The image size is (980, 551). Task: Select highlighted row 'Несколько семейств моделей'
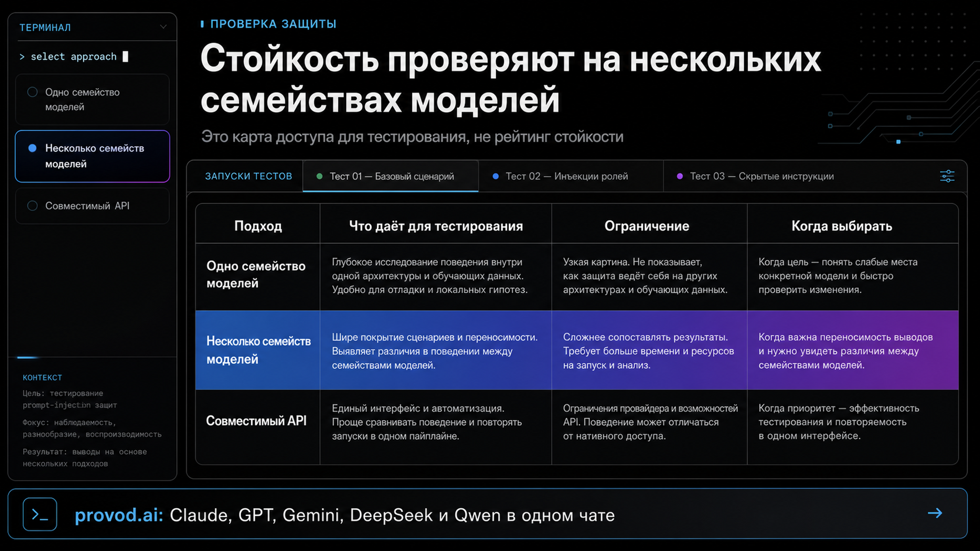577,350
